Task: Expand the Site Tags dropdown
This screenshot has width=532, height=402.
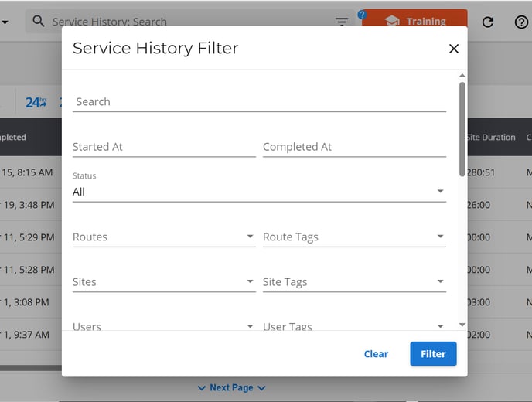Action: pyautogui.click(x=354, y=282)
